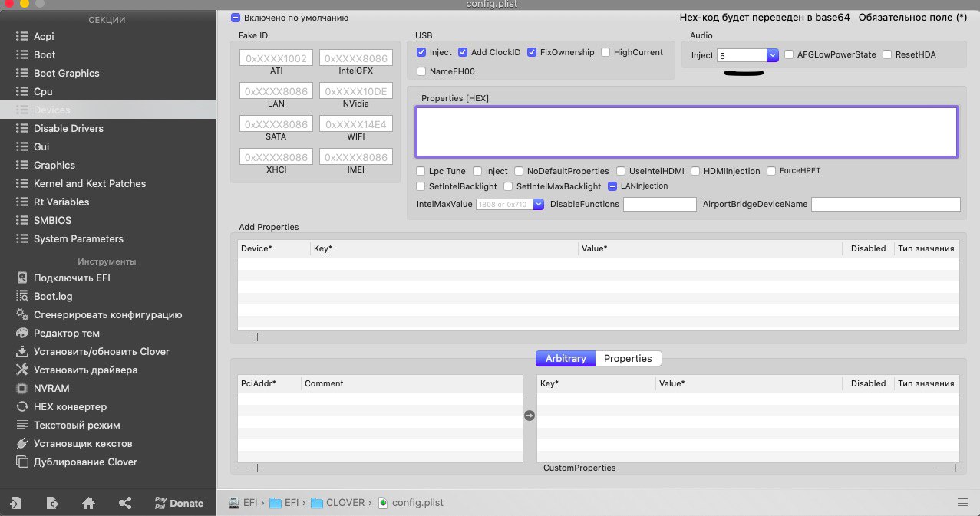Viewport: 980px width, 516px height.
Task: Click config.plist in the path bar
Action: point(411,503)
